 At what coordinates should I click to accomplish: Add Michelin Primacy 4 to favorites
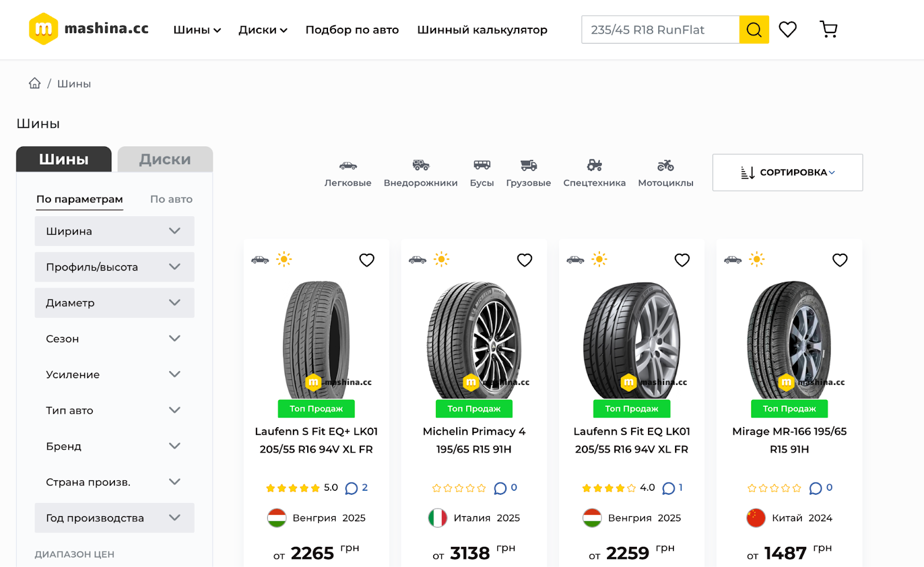coord(524,260)
